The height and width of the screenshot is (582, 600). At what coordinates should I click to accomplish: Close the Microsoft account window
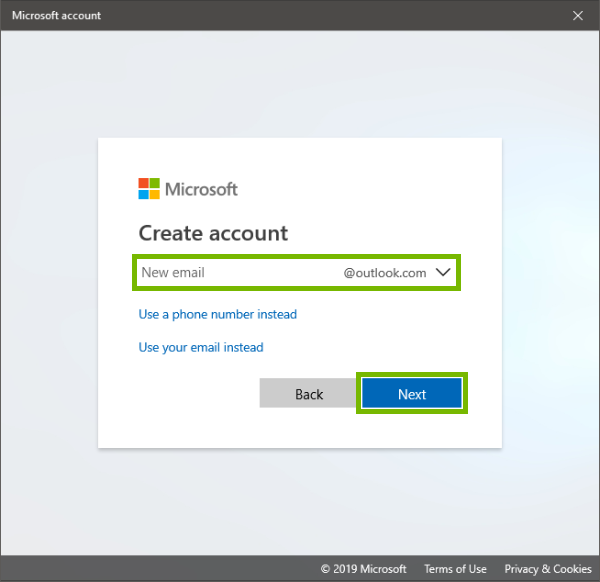[x=578, y=15]
